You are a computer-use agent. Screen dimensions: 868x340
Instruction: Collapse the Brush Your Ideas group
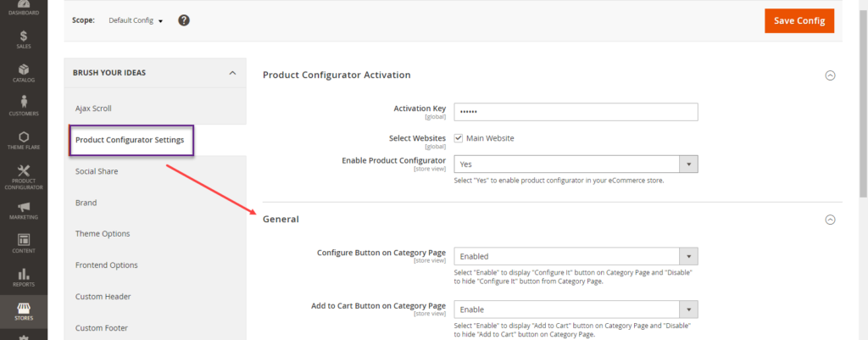232,73
